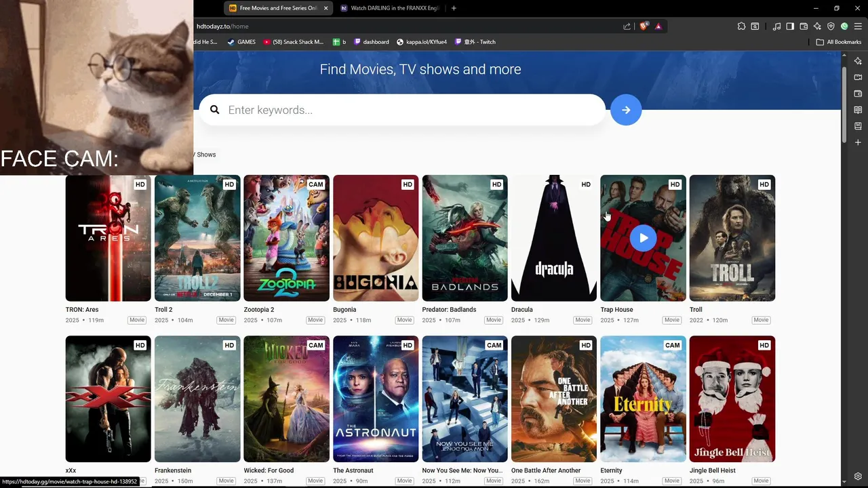
Task: Open the Twitch bookmark with Chinese title
Action: coord(475,42)
